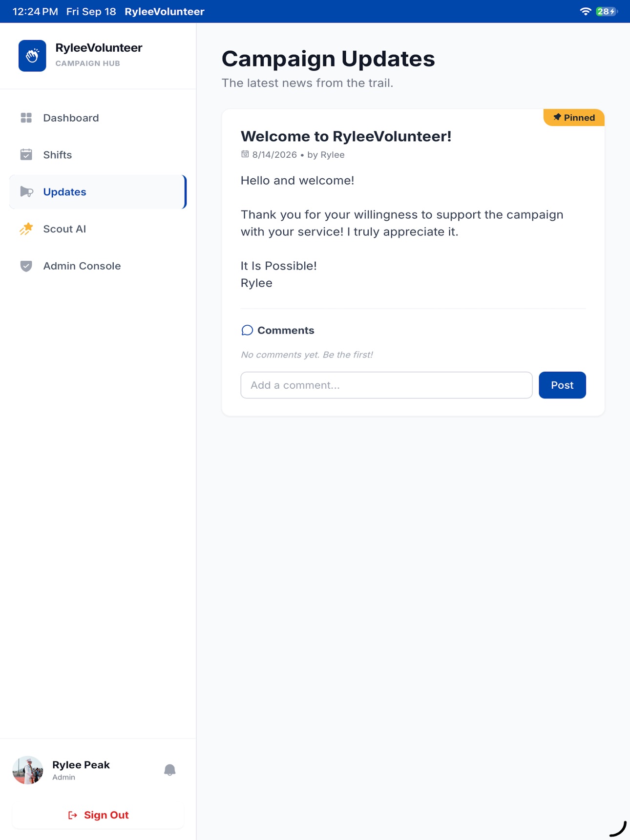Click the Scout AI star icon
Screen dimensions: 630x840
click(26, 229)
